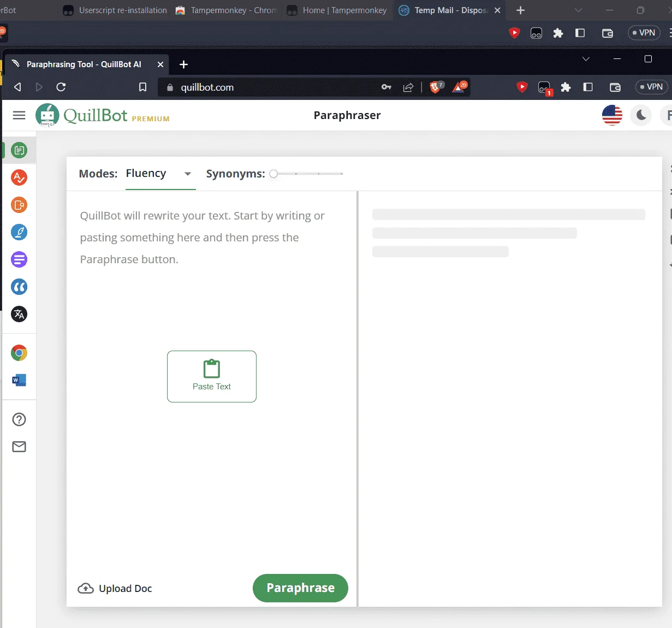Close the Paraphrasing Tool tab
The image size is (672, 628).
point(160,64)
